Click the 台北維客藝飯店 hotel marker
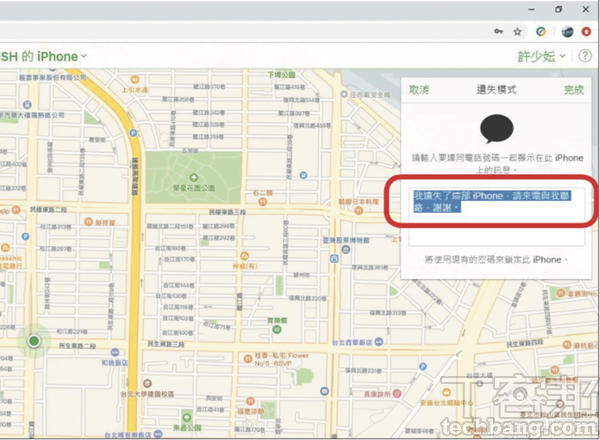This screenshot has height=440, width=600. pos(158,434)
